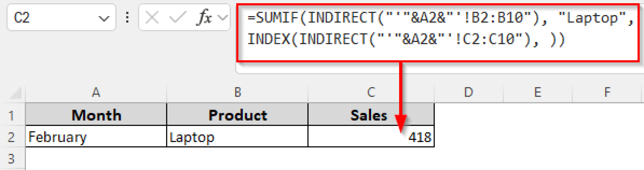
Task: Select row 1 header
Action: [x=12, y=115]
